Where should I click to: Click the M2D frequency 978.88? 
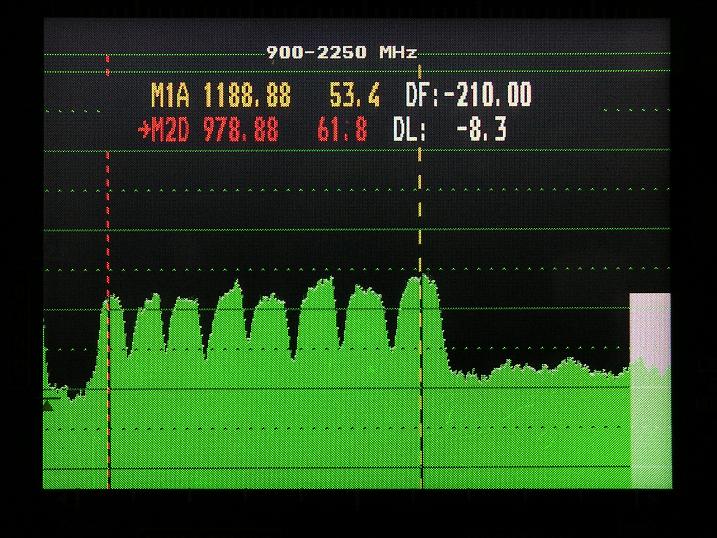[x=240, y=130]
